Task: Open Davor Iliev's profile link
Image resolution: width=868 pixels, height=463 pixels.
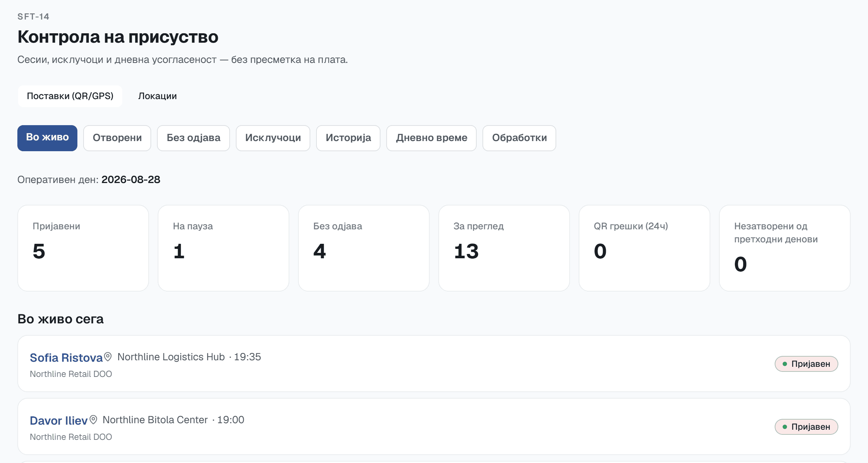Action: pyautogui.click(x=59, y=421)
